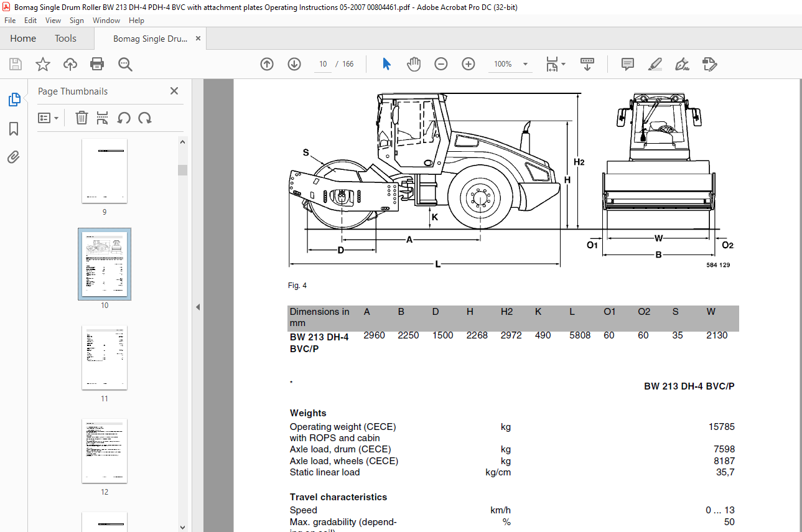
Task: Select the Bomag Single Dru... document tab
Action: tap(150, 39)
